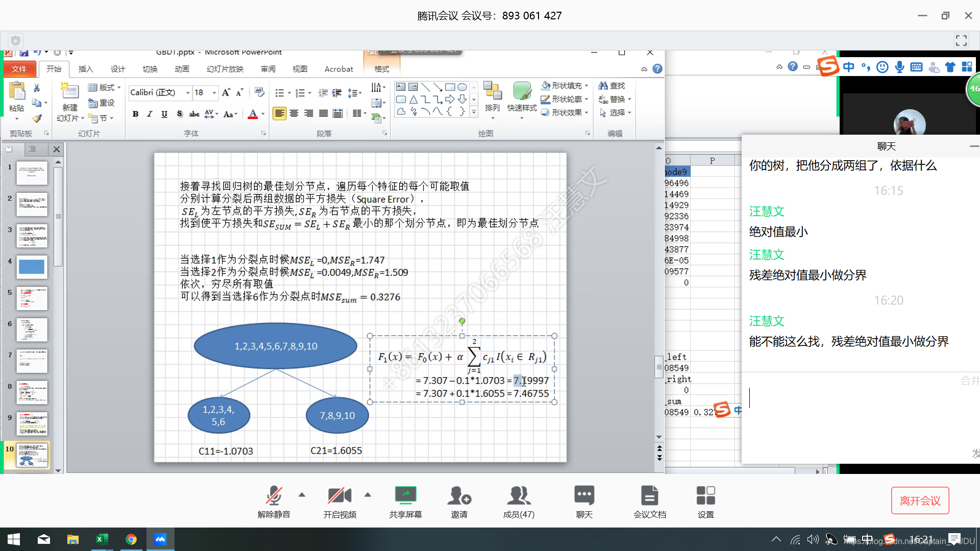Minimize the PowerPoint ribbon
Screen dimensions: 980x551
click(644, 69)
